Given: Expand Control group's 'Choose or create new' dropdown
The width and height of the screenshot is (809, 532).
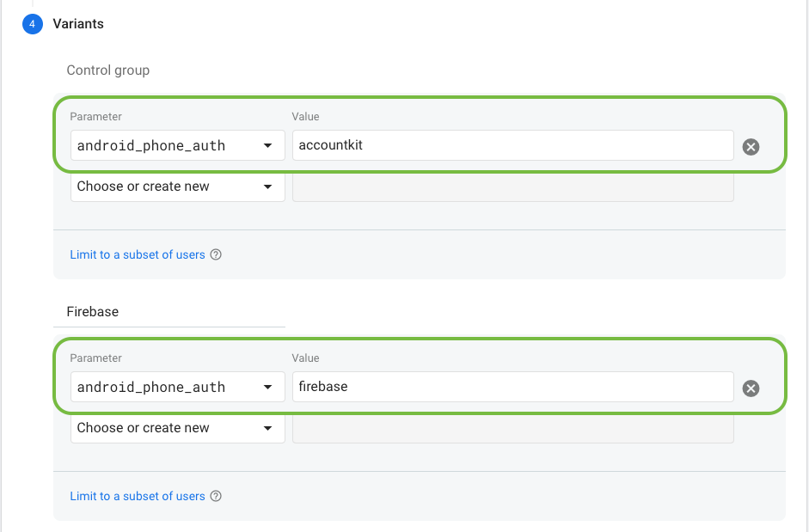Looking at the screenshot, I should point(177,187).
